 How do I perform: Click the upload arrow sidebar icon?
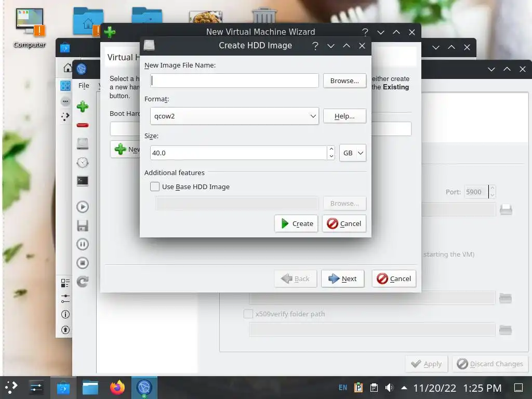pos(65,330)
